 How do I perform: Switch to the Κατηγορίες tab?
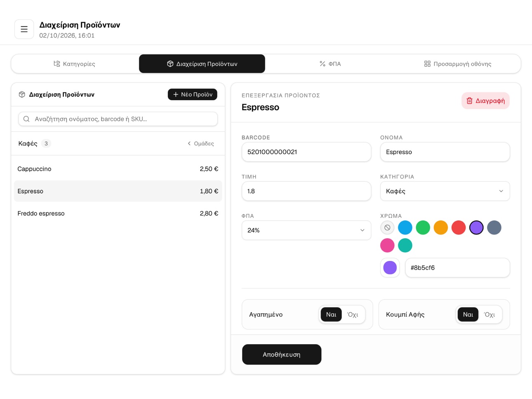pyautogui.click(x=75, y=64)
